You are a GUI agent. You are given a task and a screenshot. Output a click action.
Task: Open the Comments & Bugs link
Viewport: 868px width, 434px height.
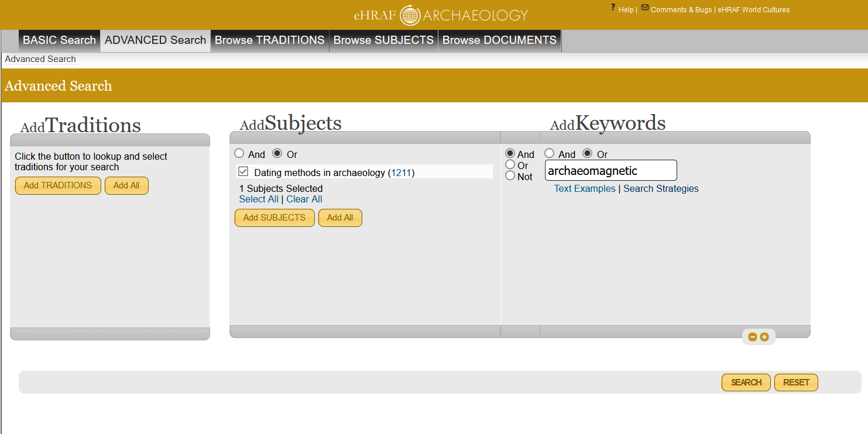pyautogui.click(x=681, y=10)
